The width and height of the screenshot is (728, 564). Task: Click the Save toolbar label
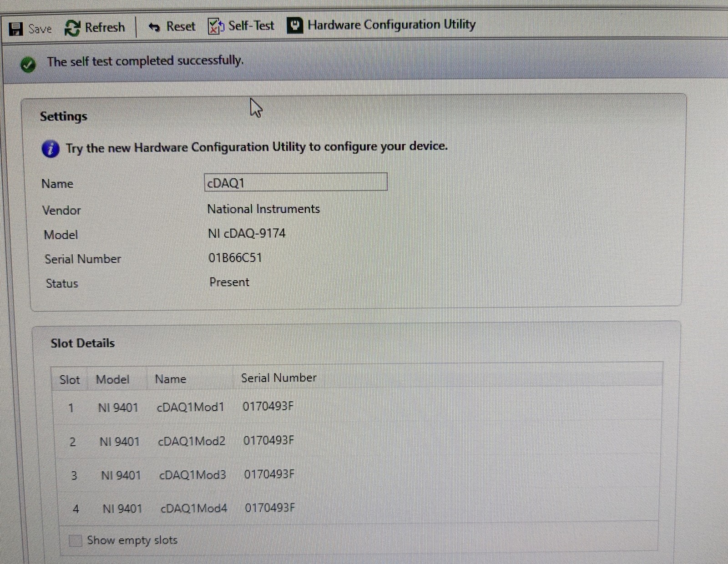click(40, 29)
